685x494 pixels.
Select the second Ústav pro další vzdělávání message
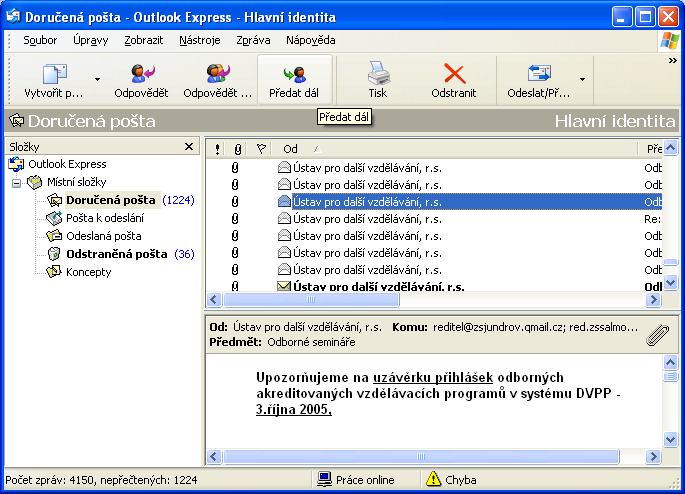click(434, 185)
